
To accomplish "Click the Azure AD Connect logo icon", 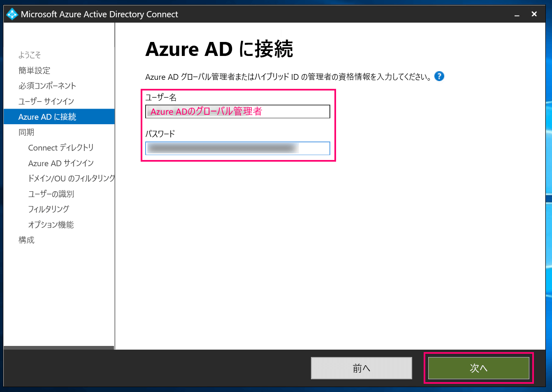I will click(x=12, y=14).
